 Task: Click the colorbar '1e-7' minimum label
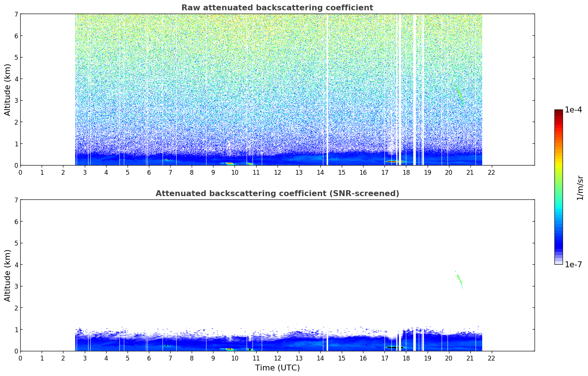point(573,265)
